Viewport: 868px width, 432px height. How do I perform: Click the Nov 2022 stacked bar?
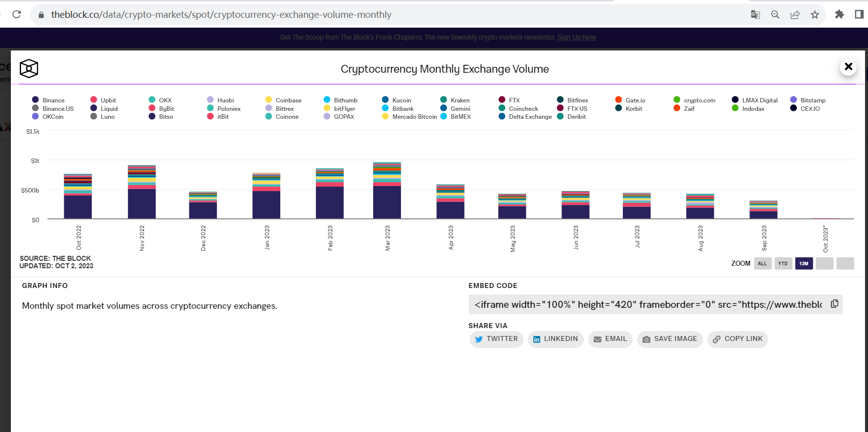pyautogui.click(x=142, y=192)
